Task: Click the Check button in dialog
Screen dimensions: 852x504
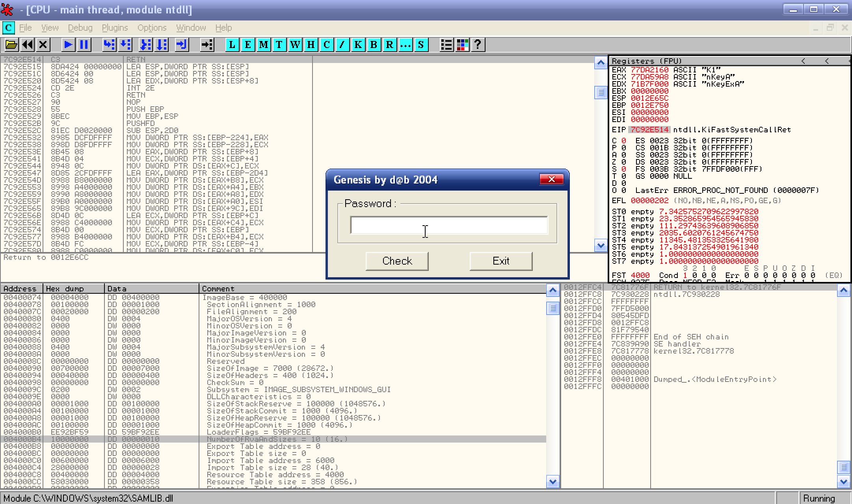Action: pyautogui.click(x=397, y=261)
